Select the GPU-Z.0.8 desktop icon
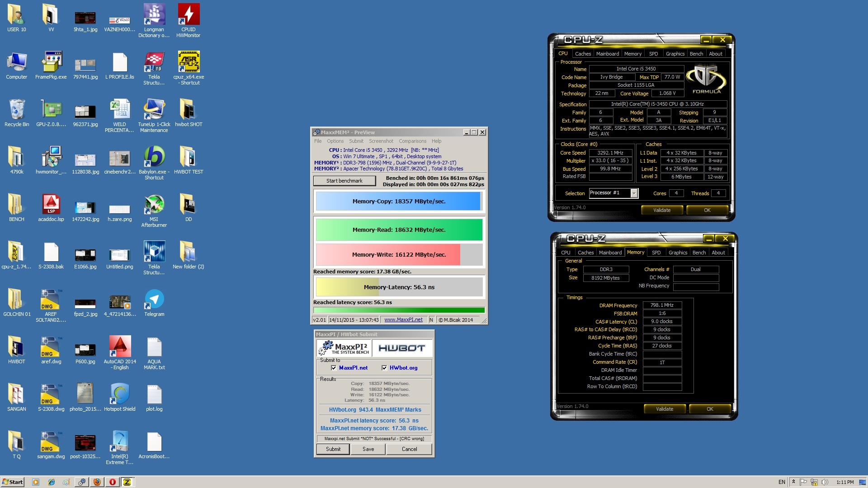 tap(51, 113)
